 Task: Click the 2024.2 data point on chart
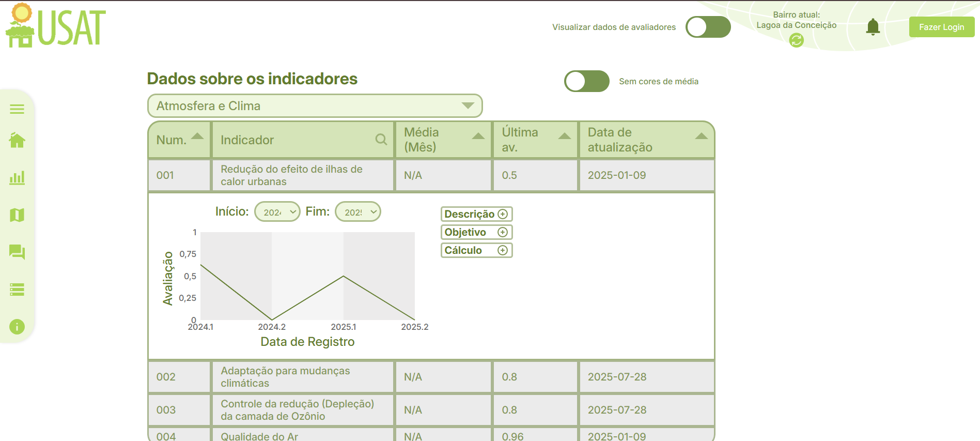(x=272, y=320)
